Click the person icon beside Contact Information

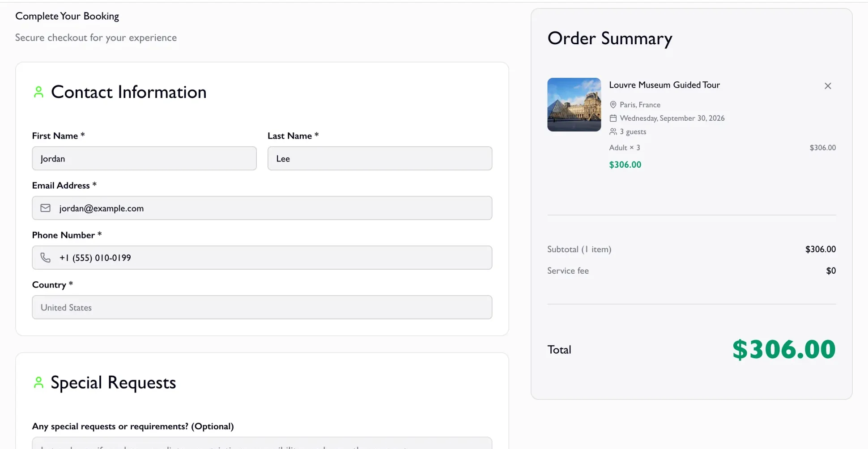coord(39,92)
